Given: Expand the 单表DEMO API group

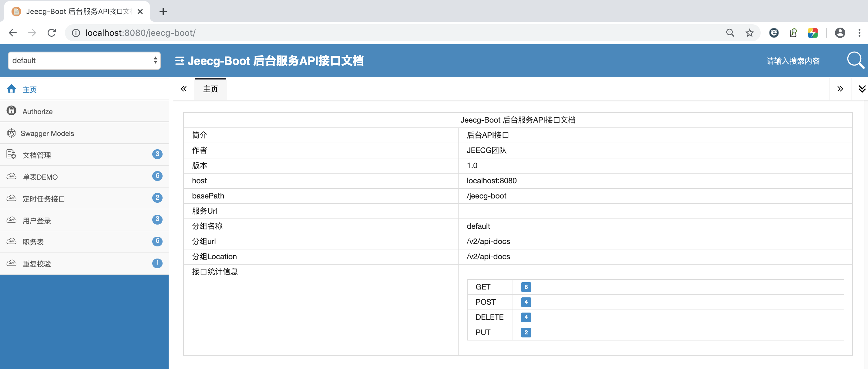Looking at the screenshot, I should 40,177.
